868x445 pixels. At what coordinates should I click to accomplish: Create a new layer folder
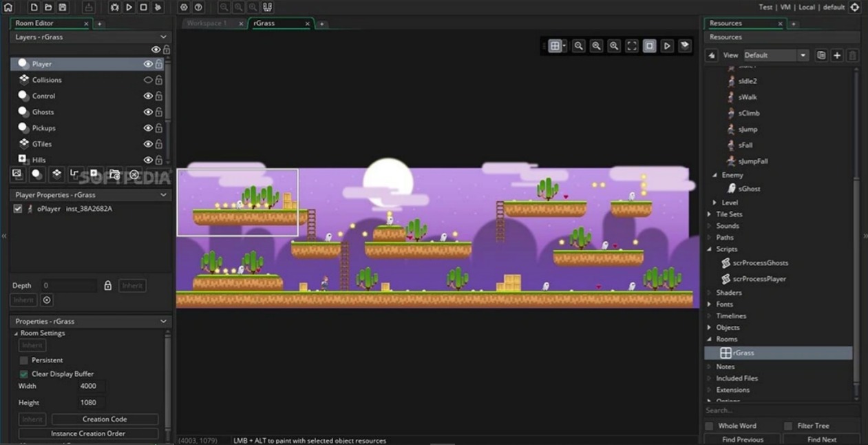click(115, 174)
